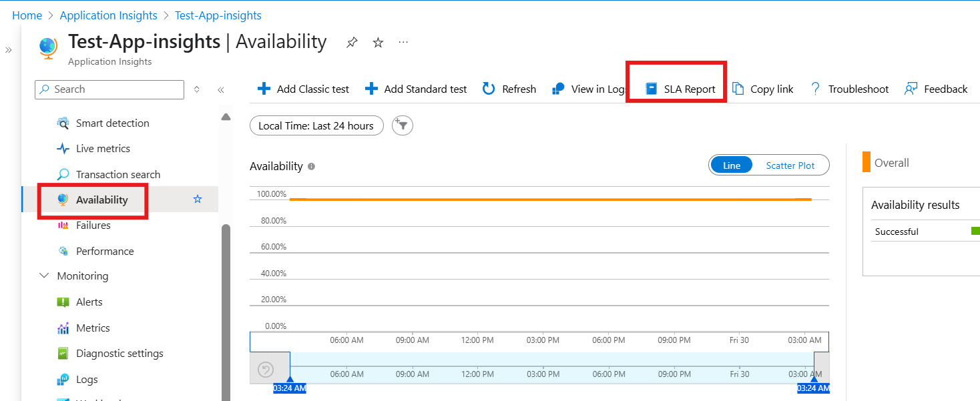Favorite Test-App-insights with the star in the title
Screen dimensions: 980x401
click(378, 43)
